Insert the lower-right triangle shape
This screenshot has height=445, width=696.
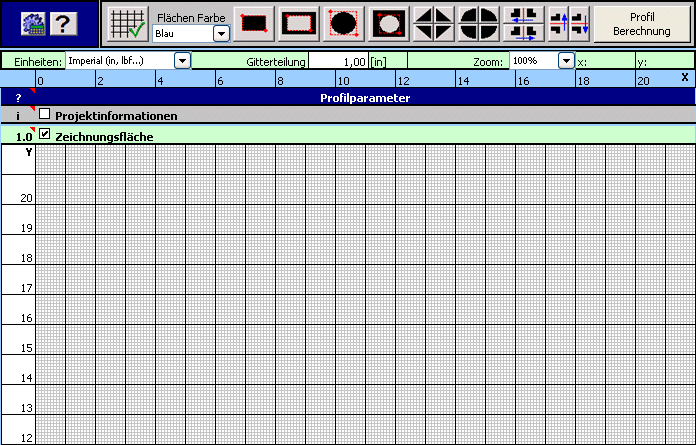click(444, 33)
